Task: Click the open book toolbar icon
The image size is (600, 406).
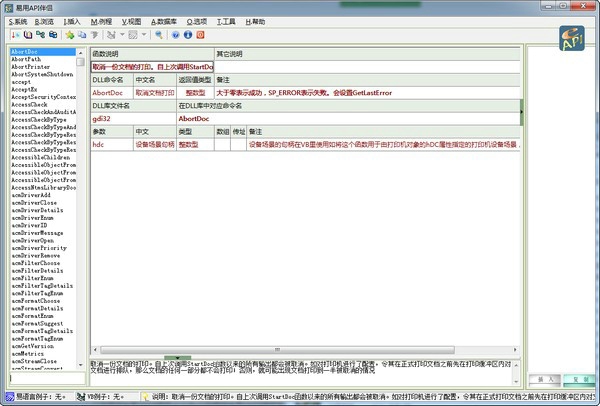Action: [x=27, y=34]
